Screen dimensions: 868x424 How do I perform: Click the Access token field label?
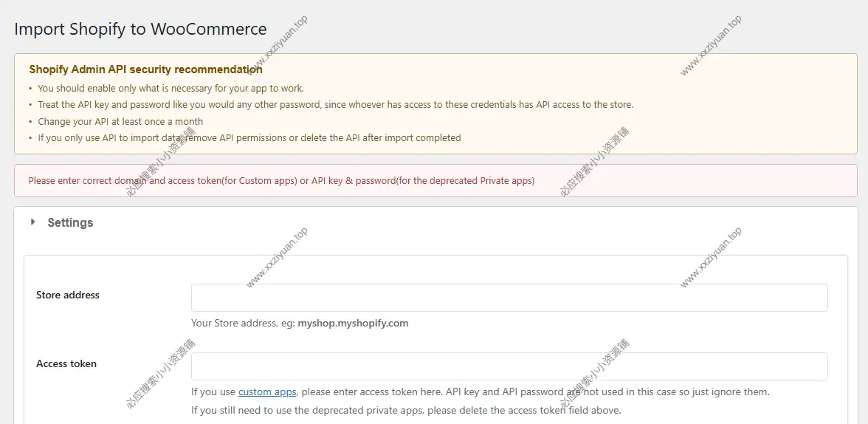point(66,363)
